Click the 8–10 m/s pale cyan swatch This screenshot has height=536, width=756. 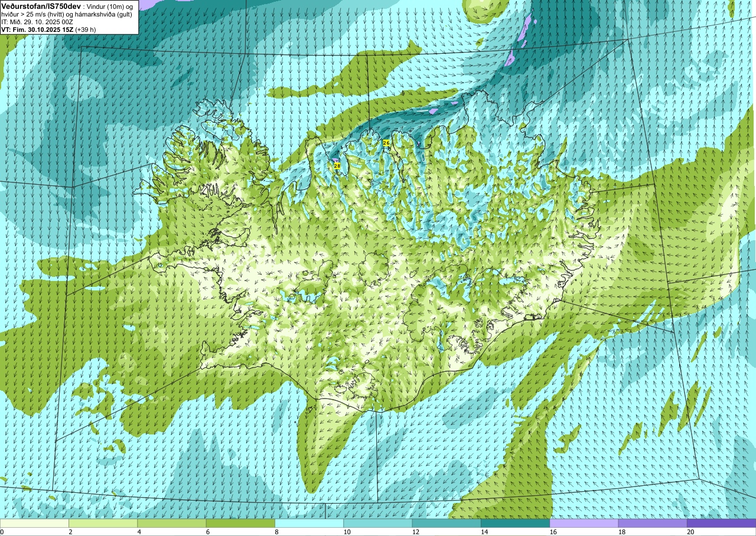pyautogui.click(x=309, y=523)
